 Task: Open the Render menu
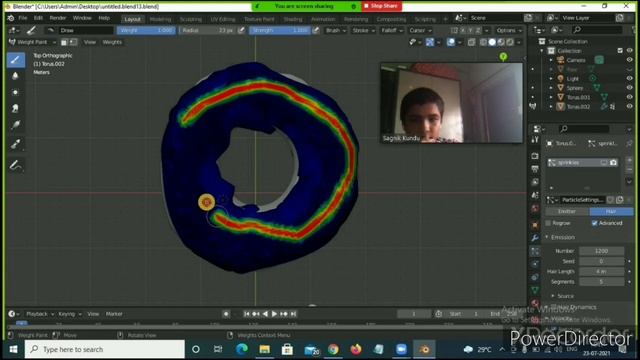[58, 18]
